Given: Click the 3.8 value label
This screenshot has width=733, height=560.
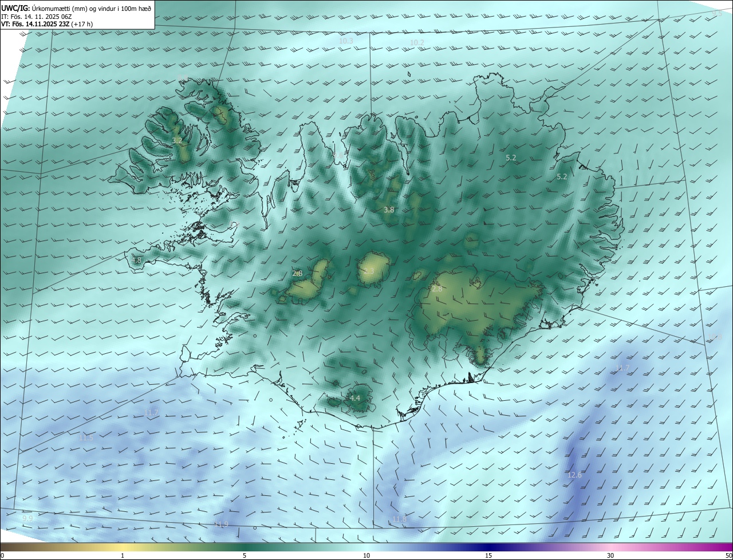Looking at the screenshot, I should (x=389, y=210).
